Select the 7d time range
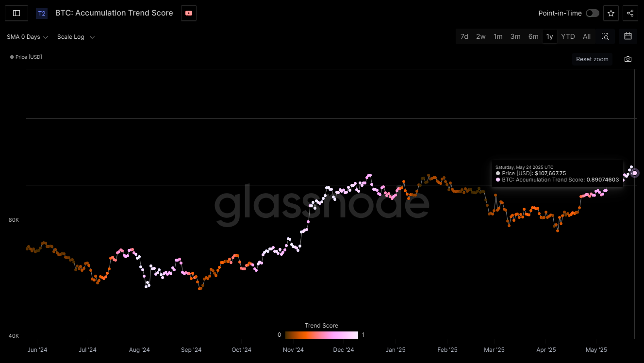The width and height of the screenshot is (644, 363). tap(464, 36)
